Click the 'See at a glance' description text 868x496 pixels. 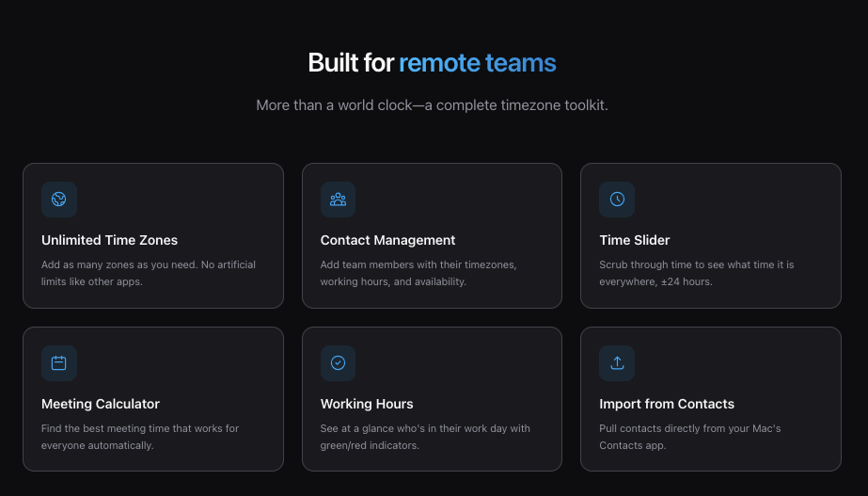[x=425, y=437]
